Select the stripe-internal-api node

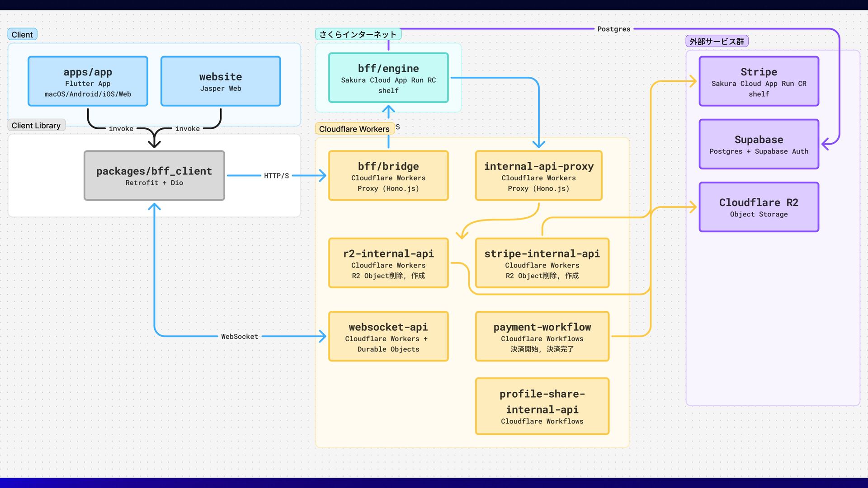[542, 263]
